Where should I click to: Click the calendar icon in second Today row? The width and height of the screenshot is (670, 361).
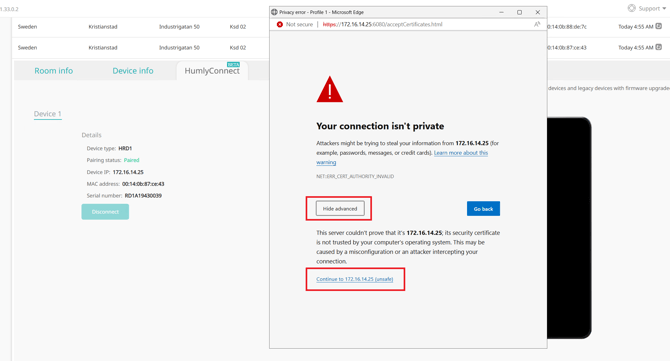click(659, 47)
